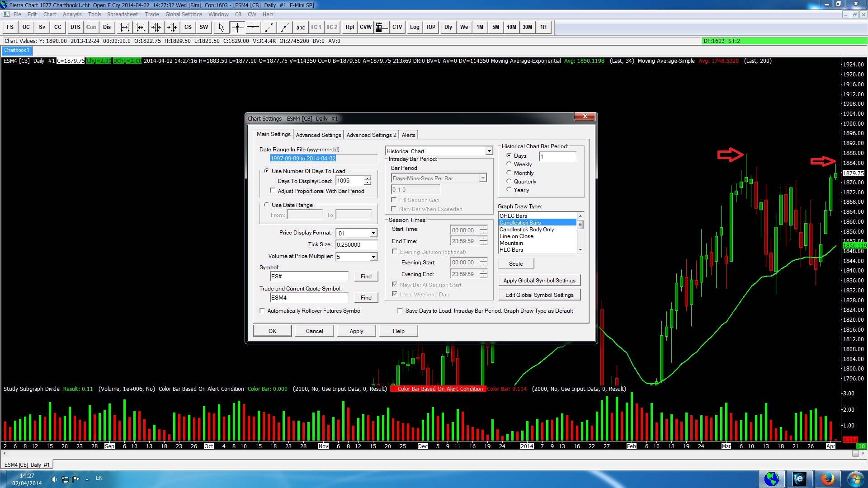The height and width of the screenshot is (488, 868).
Task: Click the expand bar spacing icon
Action: point(125,27)
